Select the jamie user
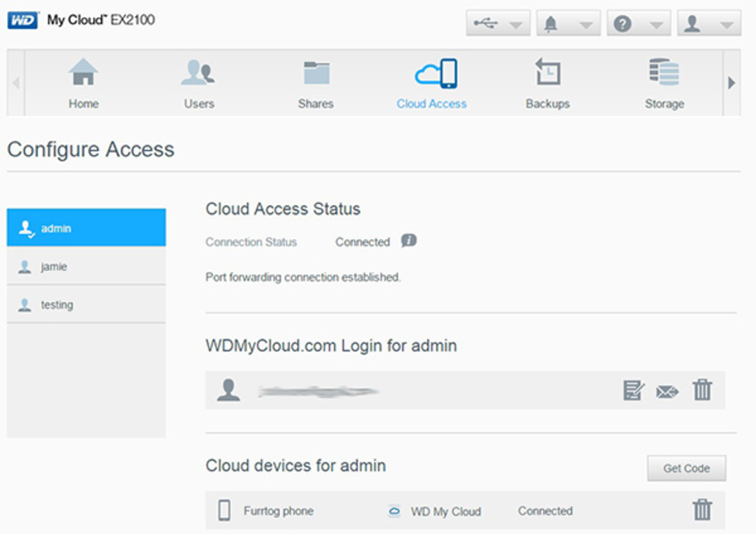Viewport: 756px width, 534px height. (x=86, y=266)
